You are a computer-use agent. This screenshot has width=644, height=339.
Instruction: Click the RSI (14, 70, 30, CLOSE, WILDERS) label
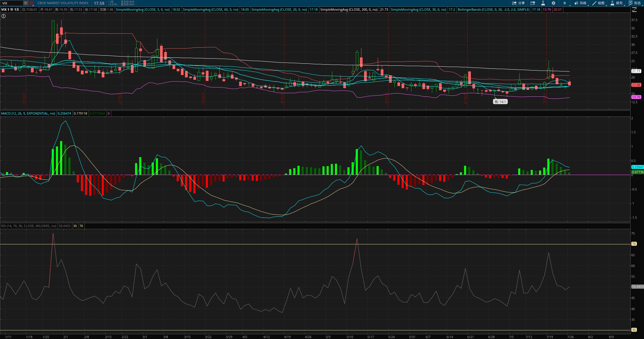pos(29,226)
